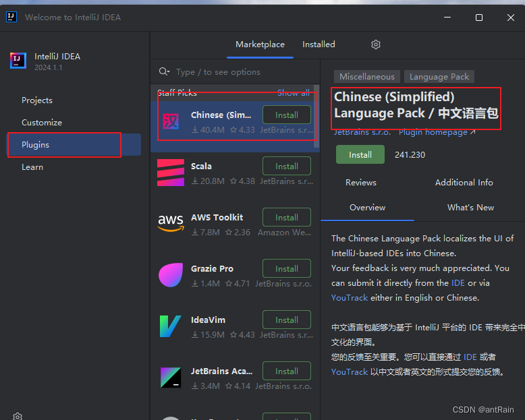
Task: Select the JetBrains Aca... plugin name
Action: click(x=221, y=371)
